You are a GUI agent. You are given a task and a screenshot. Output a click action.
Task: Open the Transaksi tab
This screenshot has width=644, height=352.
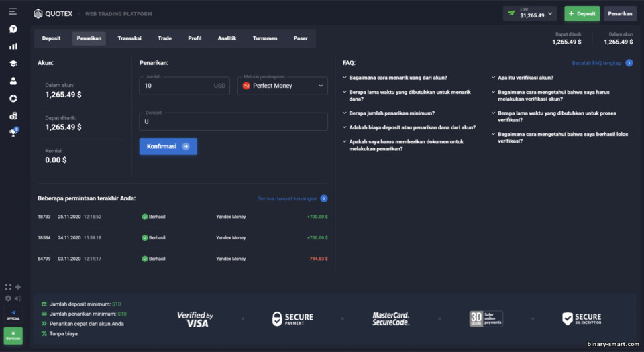(129, 38)
